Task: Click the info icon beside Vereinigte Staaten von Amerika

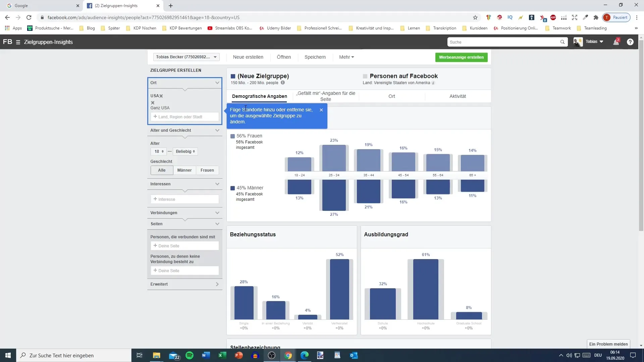Action: (433, 83)
